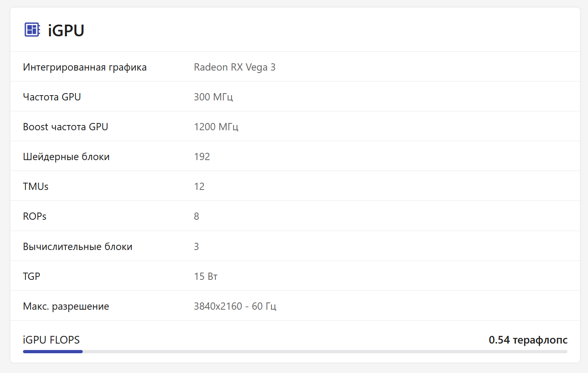
Task: Click the TGP row label
Action: 31,276
